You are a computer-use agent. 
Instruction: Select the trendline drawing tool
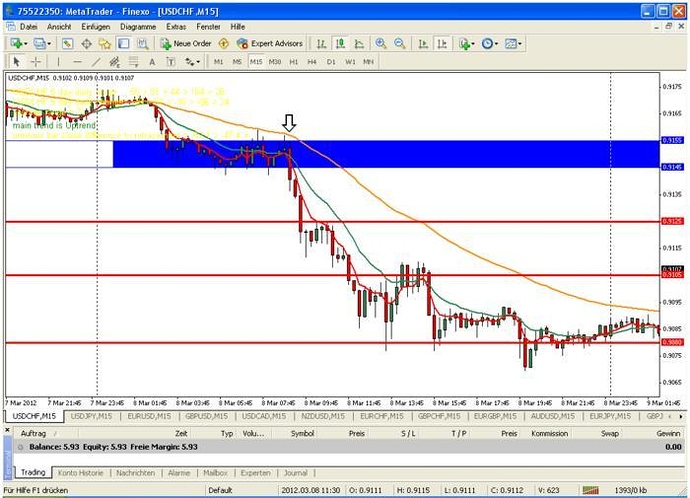click(96, 62)
